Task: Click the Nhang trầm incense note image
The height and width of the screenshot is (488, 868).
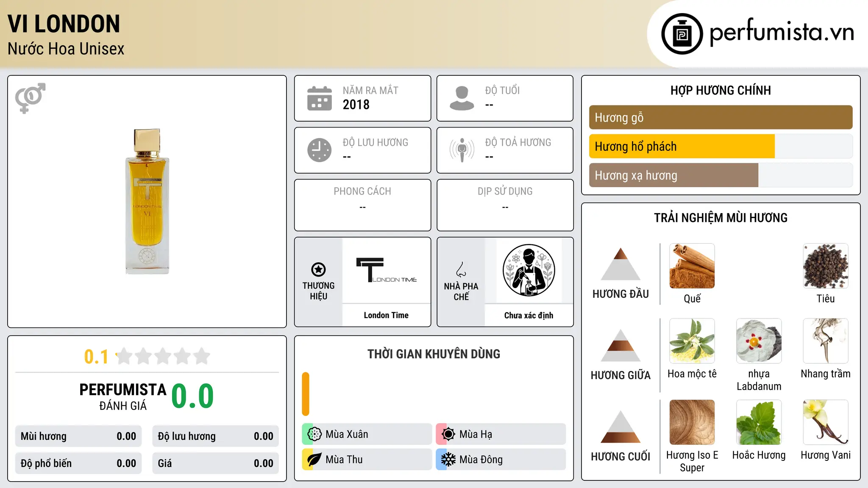Action: click(826, 341)
